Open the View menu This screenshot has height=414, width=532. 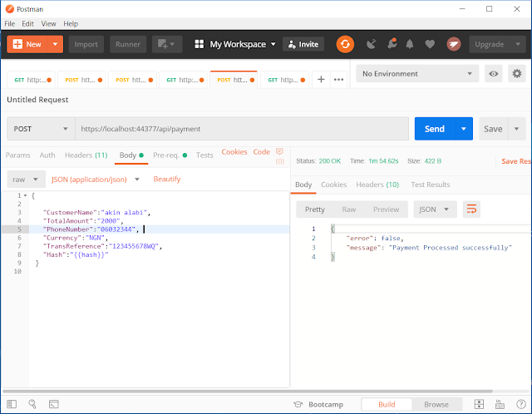click(x=48, y=24)
